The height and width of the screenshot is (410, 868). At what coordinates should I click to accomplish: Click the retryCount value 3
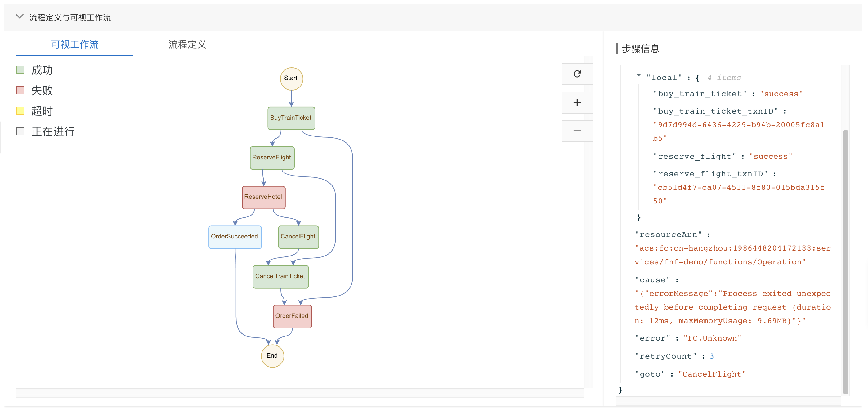coord(711,356)
